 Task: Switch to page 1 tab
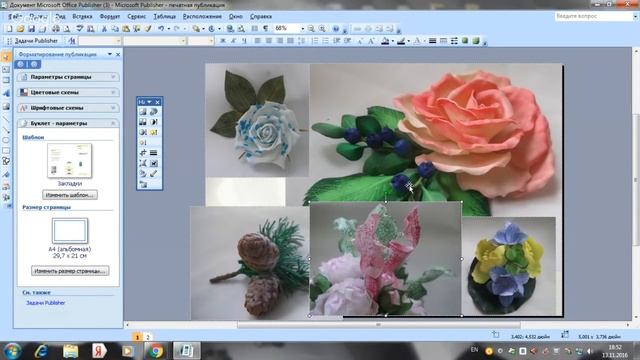138,338
